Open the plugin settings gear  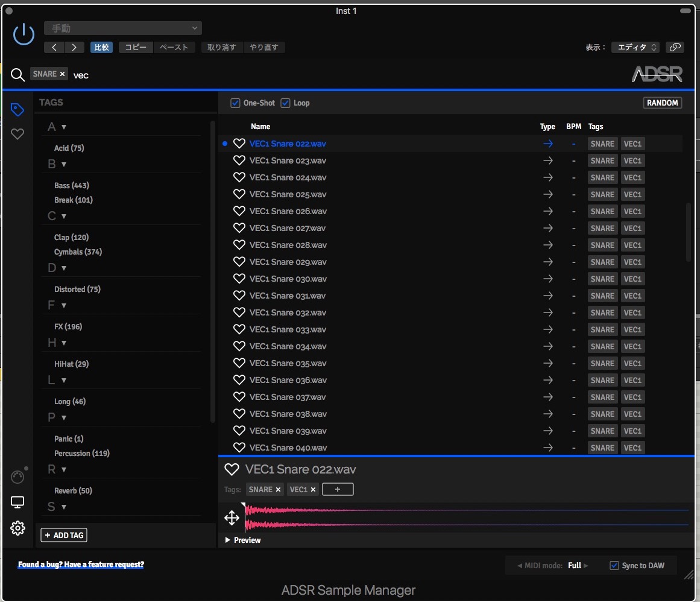(x=17, y=528)
